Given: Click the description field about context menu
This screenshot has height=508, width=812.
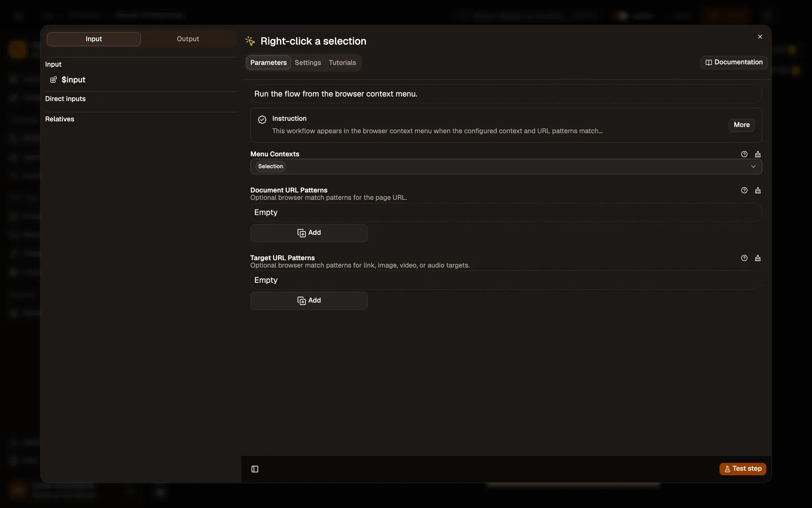Looking at the screenshot, I should point(506,94).
